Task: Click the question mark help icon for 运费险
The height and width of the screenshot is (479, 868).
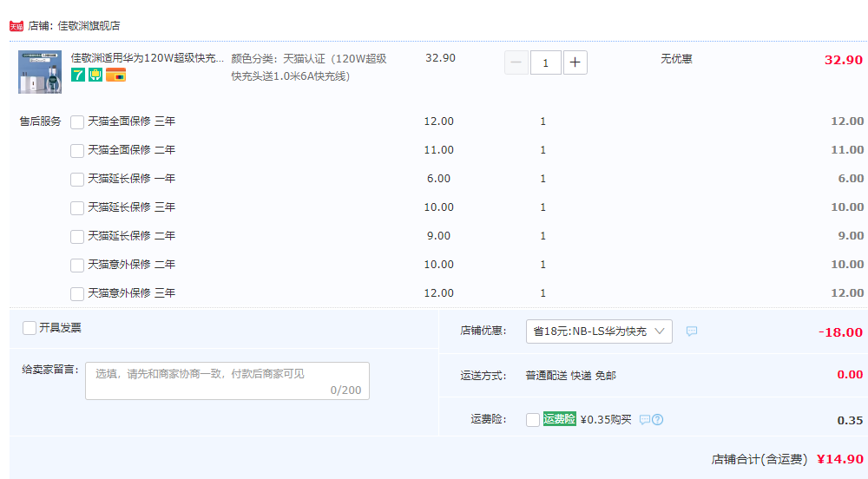Action: [657, 420]
